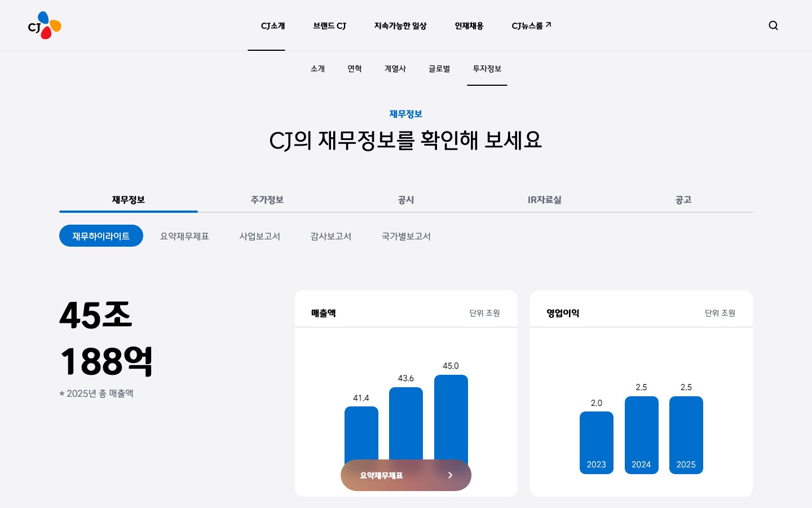Switch to the IR자료실 tab
This screenshot has width=812, height=508.
[545, 200]
